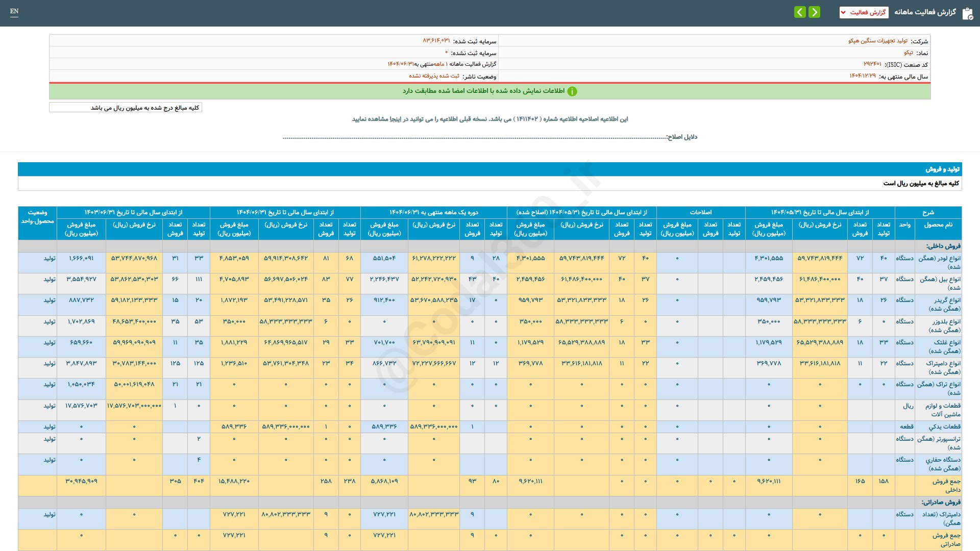Open the گزارش فعالیت dropdown

[864, 12]
